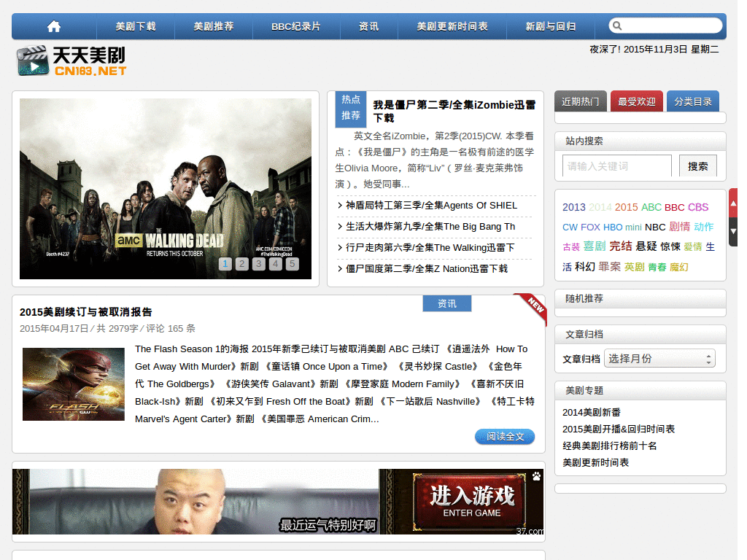Image resolution: width=747 pixels, height=560 pixels.
Task: Open 2014美剧新番 topic
Action: (591, 413)
